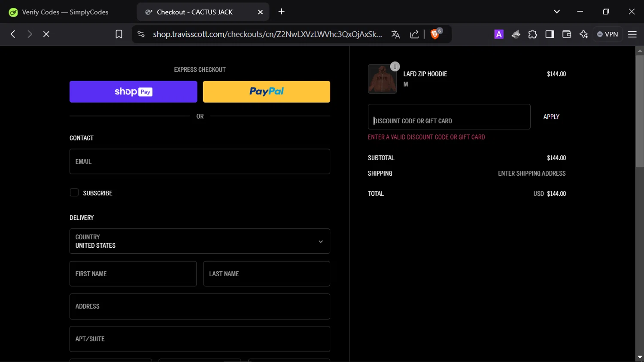Click the scrollbar down arrow
The height and width of the screenshot is (362, 644).
[x=640, y=357]
